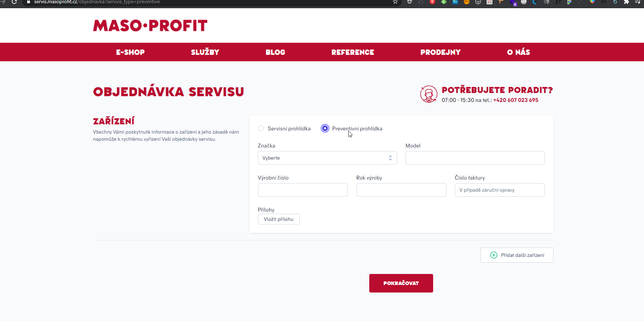
Task: Select the Servisní prohlídka radio option
Action: click(261, 129)
